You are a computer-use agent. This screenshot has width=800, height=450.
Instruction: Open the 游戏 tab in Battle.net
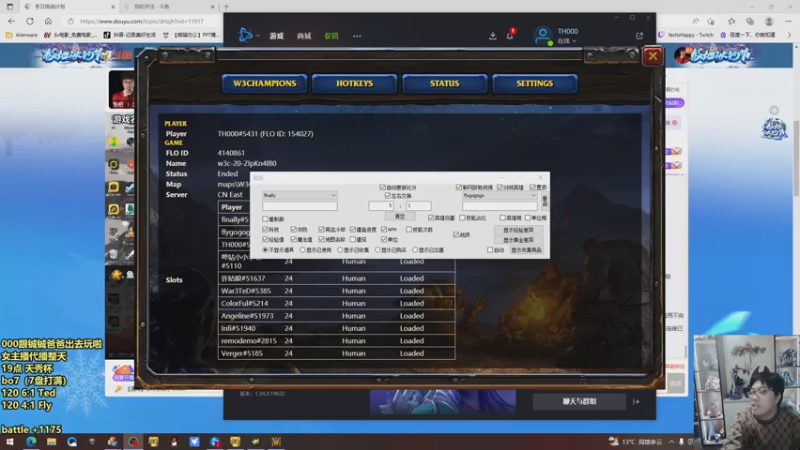(277, 36)
